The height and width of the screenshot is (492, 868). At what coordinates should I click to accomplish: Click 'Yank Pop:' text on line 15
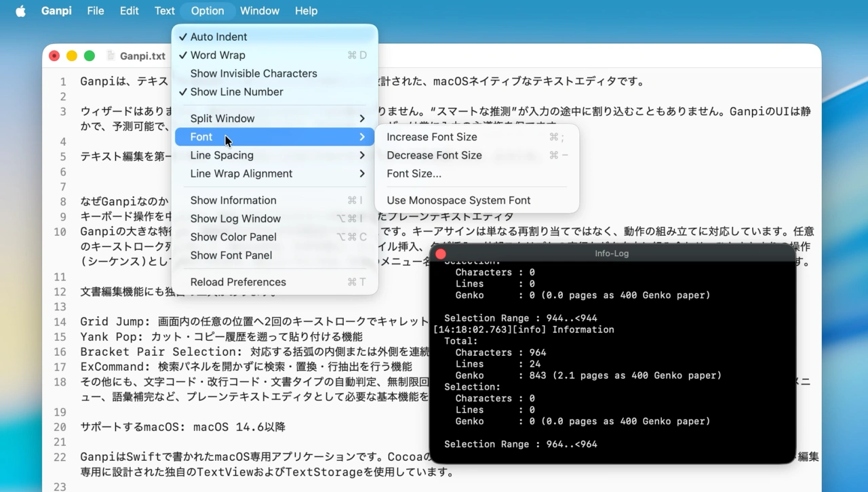(x=113, y=337)
